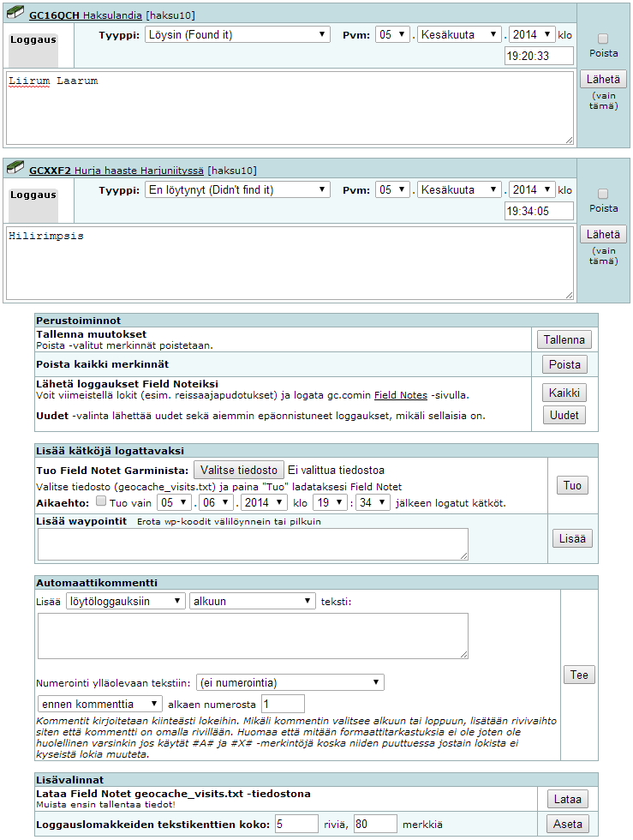Open the 'löytöloggauksiin' dropdown
633x840 pixels.
coord(126,601)
